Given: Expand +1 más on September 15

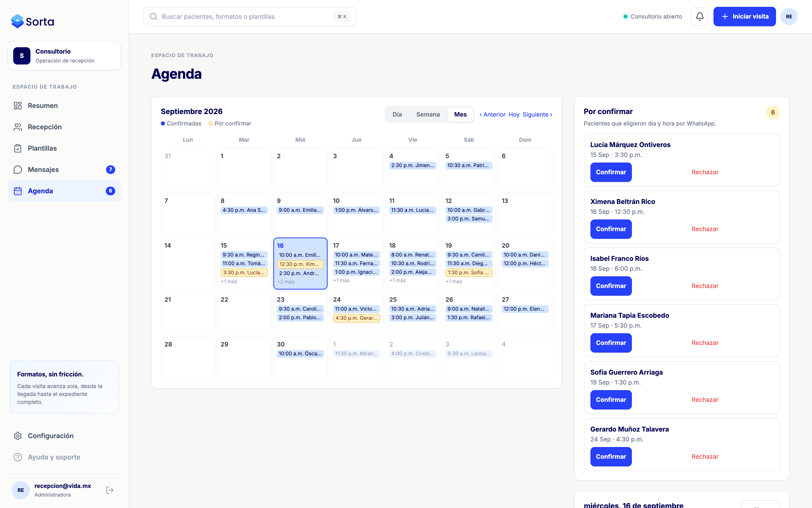Looking at the screenshot, I should coord(229,281).
